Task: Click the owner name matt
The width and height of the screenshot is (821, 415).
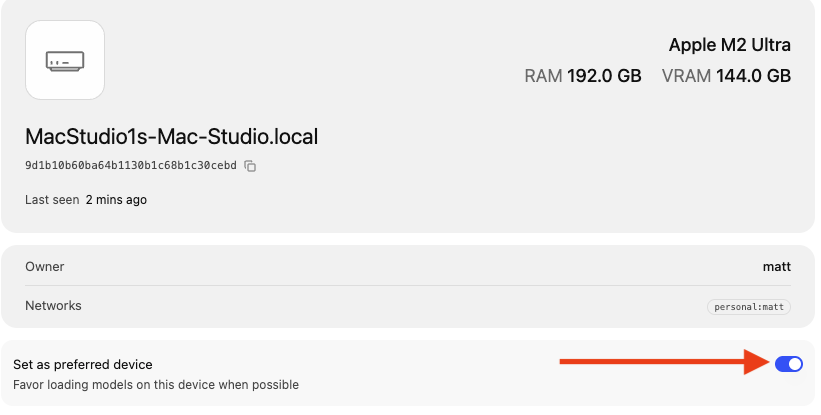Action: point(776,267)
